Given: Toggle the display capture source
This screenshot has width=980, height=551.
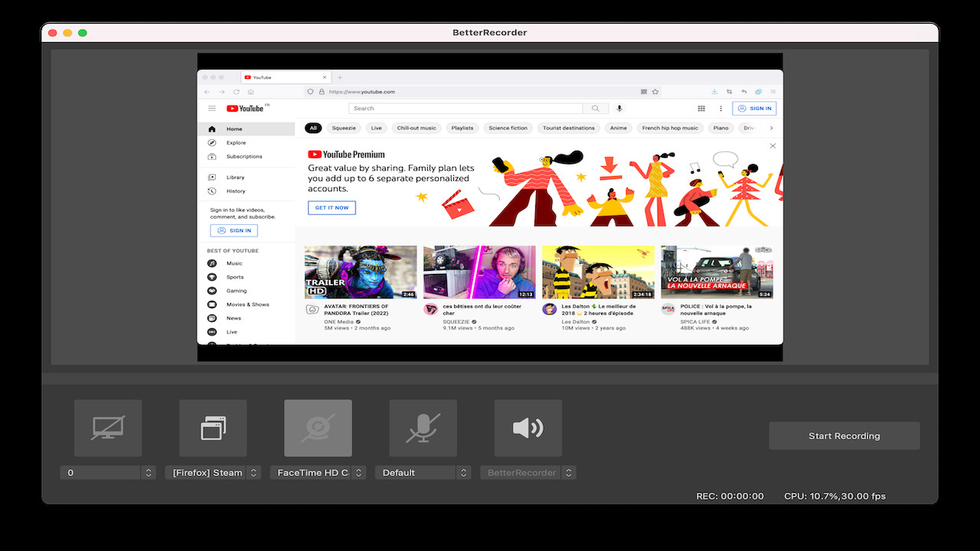Looking at the screenshot, I should click(107, 429).
